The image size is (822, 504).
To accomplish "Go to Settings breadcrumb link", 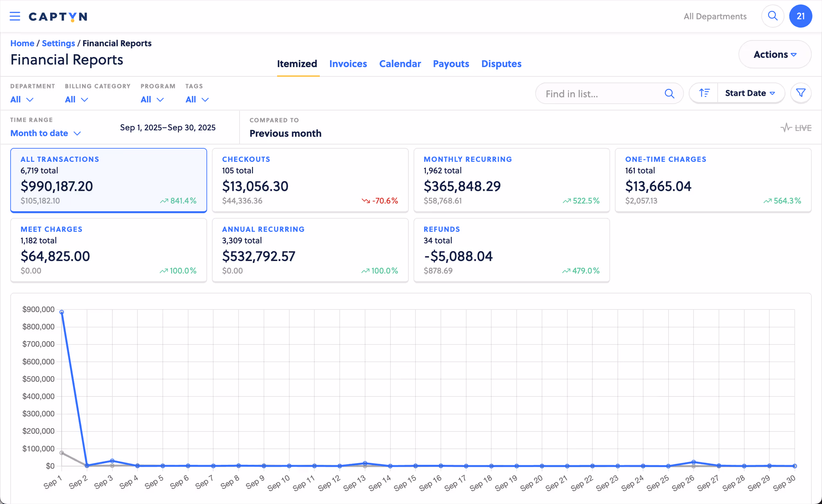I will 58,43.
